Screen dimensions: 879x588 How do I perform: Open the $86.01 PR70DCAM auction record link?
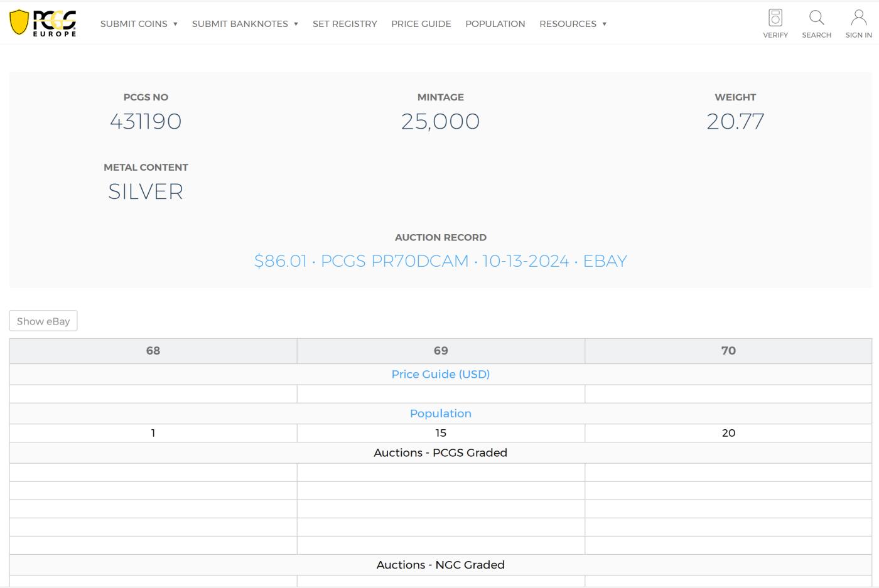[440, 261]
